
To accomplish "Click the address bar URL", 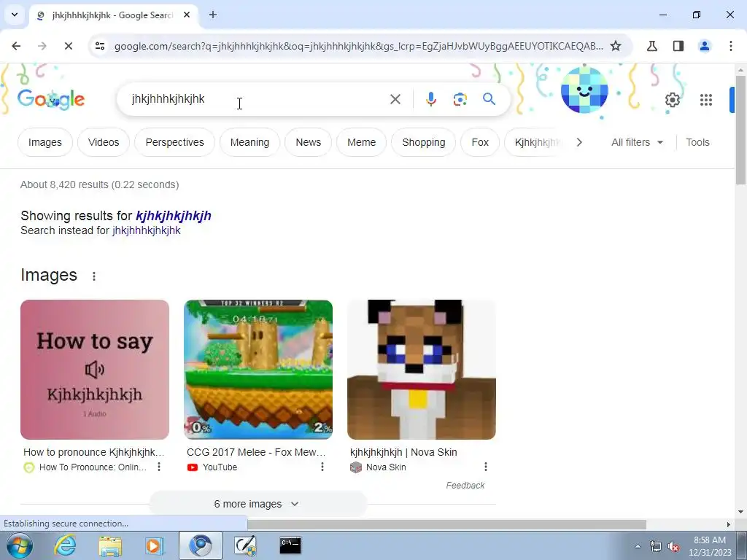I will tap(358, 46).
